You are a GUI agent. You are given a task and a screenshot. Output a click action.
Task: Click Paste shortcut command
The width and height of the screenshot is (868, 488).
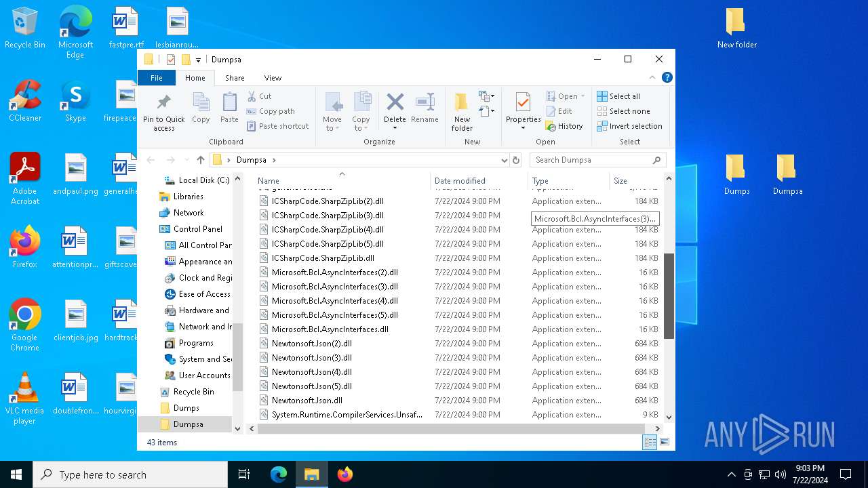point(277,126)
